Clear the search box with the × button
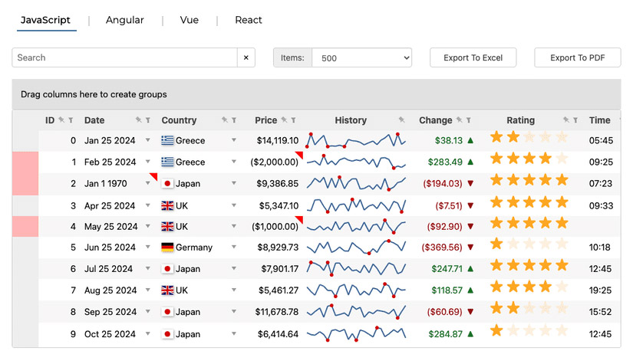 tap(246, 57)
